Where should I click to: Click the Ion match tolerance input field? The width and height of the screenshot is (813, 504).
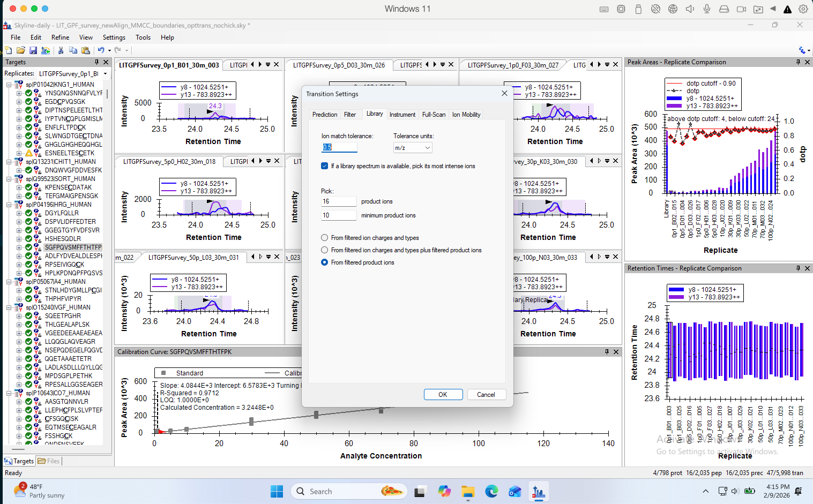tap(339, 147)
